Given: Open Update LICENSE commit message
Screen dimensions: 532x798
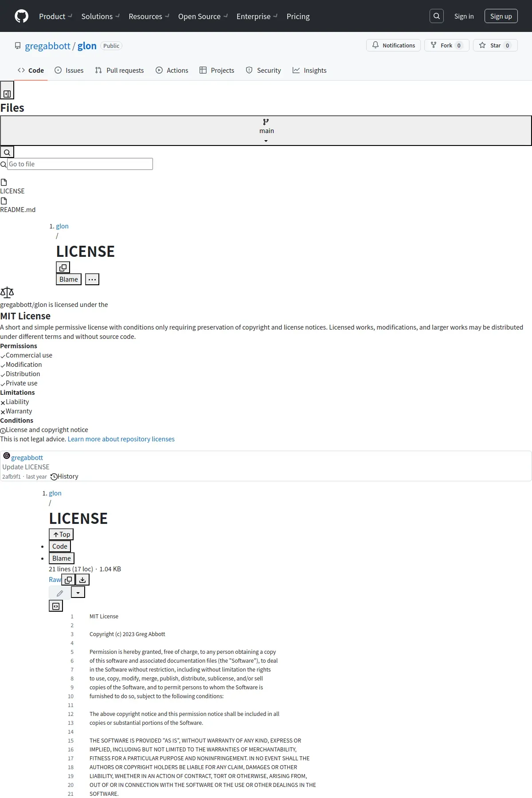Looking at the screenshot, I should pos(26,467).
